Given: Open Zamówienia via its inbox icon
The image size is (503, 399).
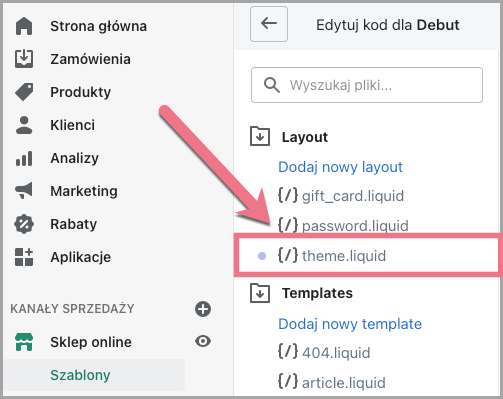Looking at the screenshot, I should tap(24, 59).
